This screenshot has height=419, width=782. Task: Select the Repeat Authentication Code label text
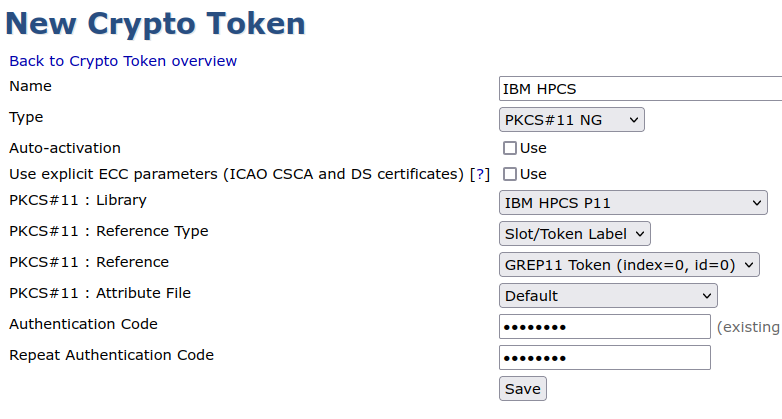(111, 355)
